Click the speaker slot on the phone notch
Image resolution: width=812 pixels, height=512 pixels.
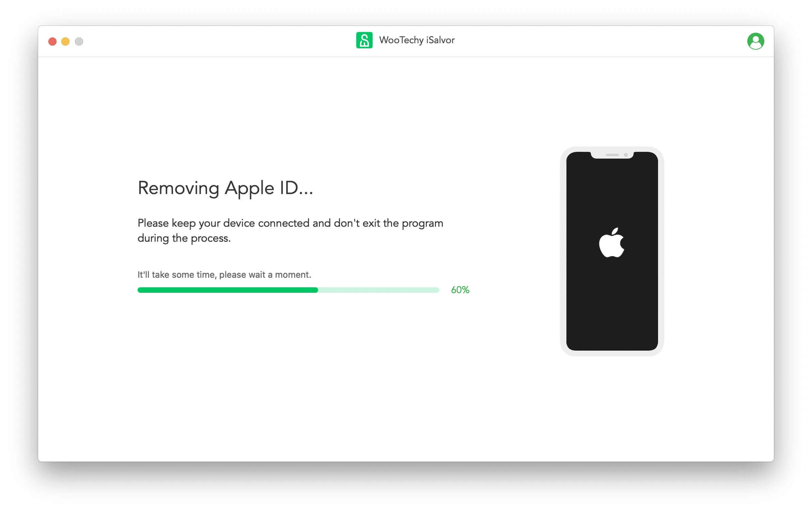tap(612, 155)
